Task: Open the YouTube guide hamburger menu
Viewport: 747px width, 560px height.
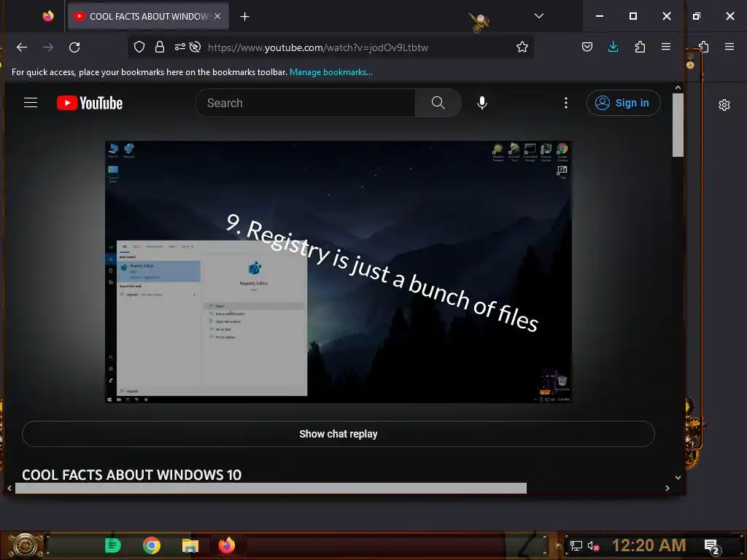Action: (31, 102)
